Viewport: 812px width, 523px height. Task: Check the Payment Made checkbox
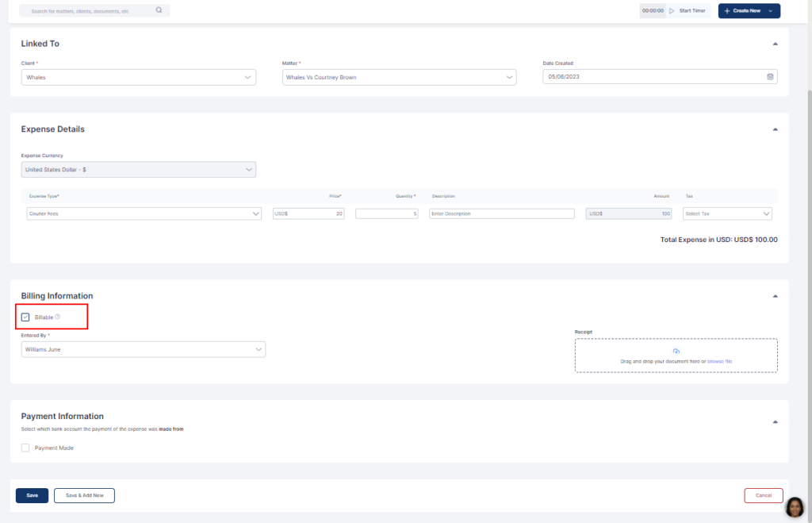25,448
